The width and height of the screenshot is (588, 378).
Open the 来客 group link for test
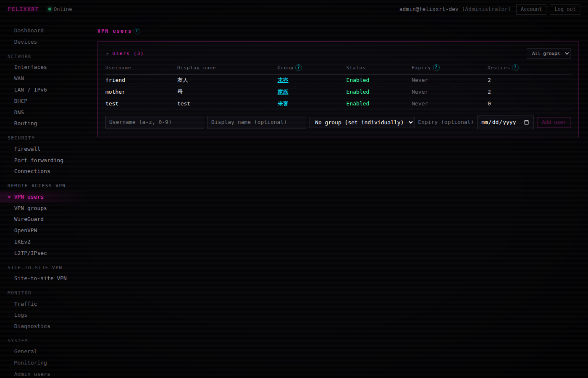283,104
